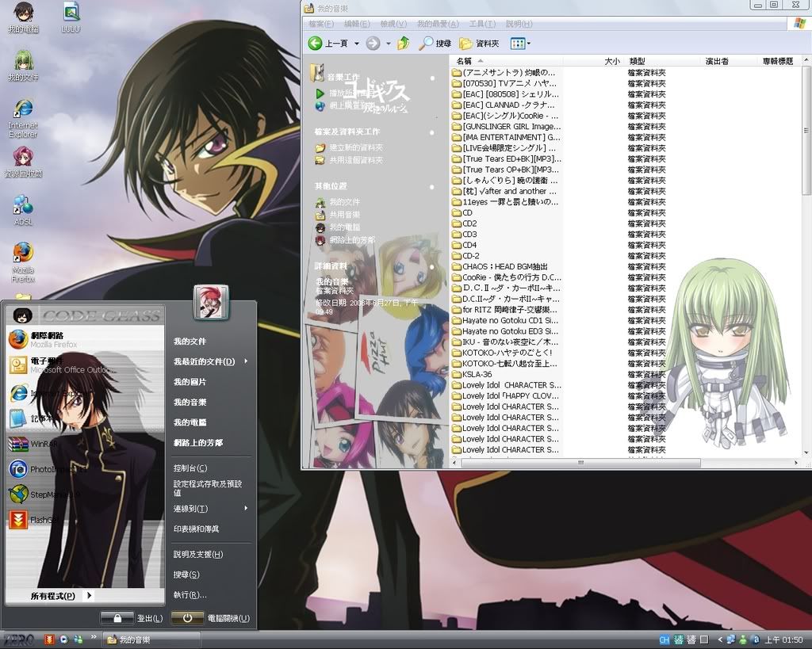The image size is (812, 649).
Task: Collapse the 其他位置 section
Action: (x=432, y=187)
